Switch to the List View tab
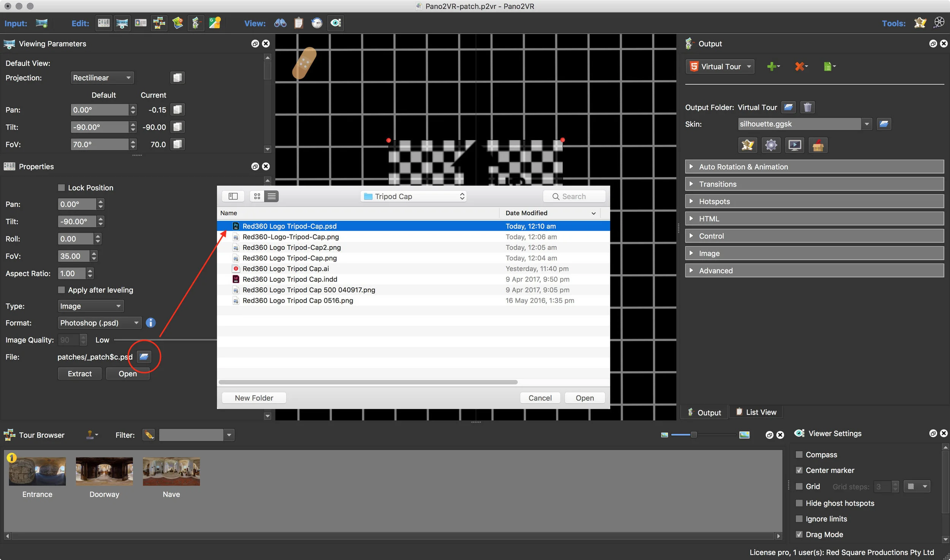950x560 pixels. pyautogui.click(x=756, y=412)
